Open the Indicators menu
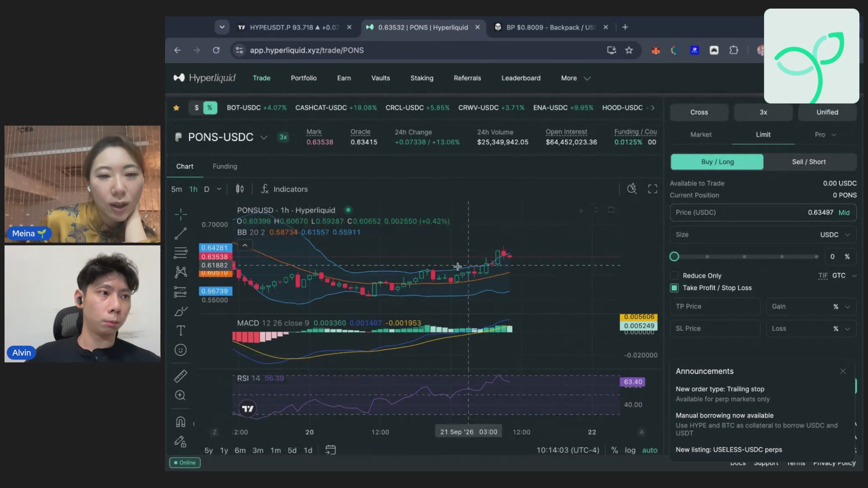Image resolution: width=868 pixels, height=488 pixels. point(284,189)
